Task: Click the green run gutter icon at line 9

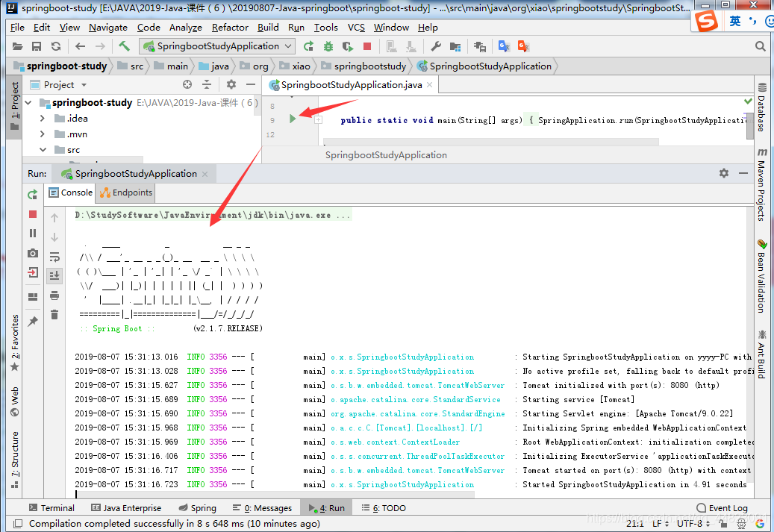Action: 293,119
